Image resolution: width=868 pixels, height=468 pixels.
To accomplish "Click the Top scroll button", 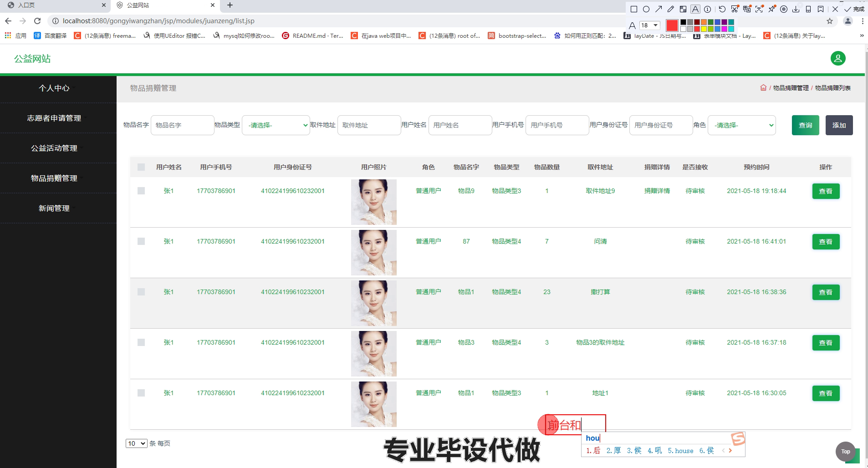I will click(x=846, y=452).
